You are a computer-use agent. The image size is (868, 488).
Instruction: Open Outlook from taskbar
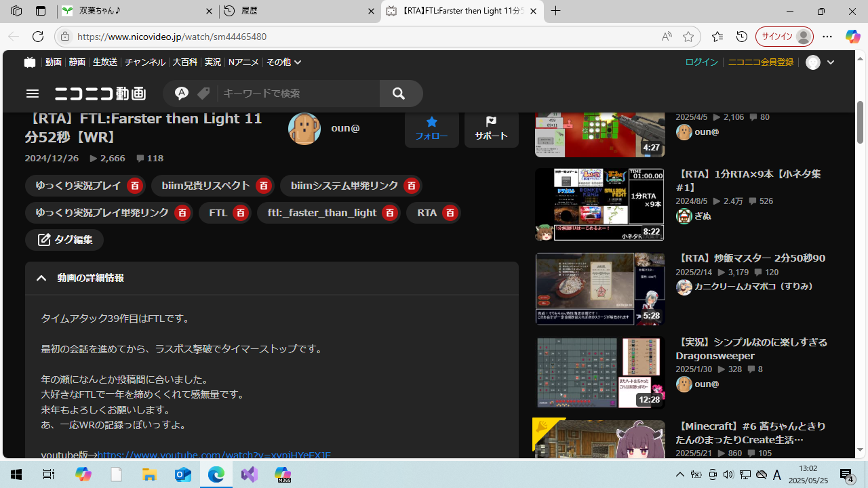click(x=183, y=474)
